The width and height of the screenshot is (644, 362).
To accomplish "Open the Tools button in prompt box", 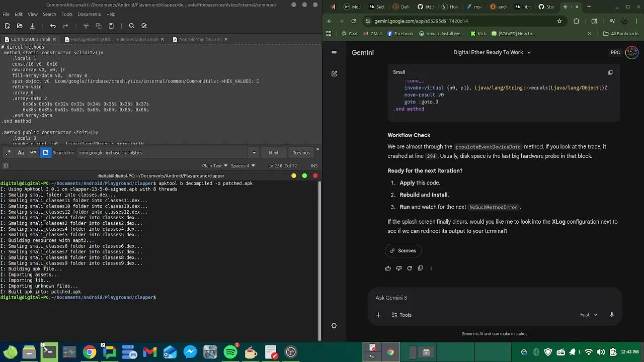I will pyautogui.click(x=401, y=315).
